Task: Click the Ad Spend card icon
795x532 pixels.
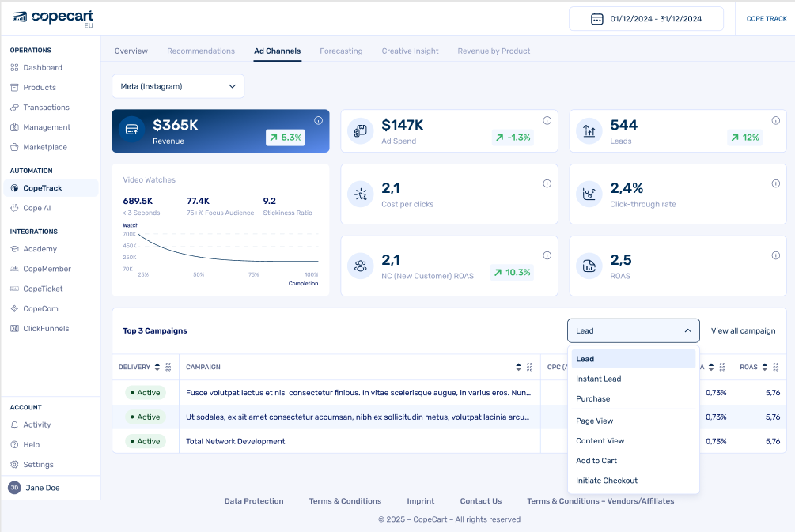Action: click(x=361, y=130)
